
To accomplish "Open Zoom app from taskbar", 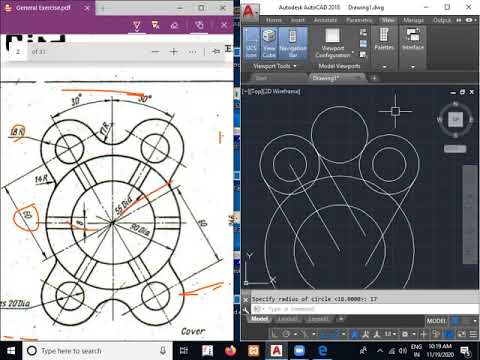I will coord(299,351).
